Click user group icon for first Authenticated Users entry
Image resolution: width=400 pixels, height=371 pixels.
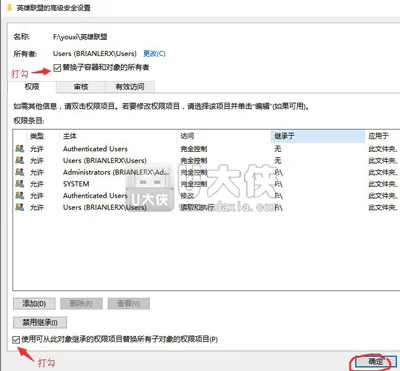(x=20, y=148)
